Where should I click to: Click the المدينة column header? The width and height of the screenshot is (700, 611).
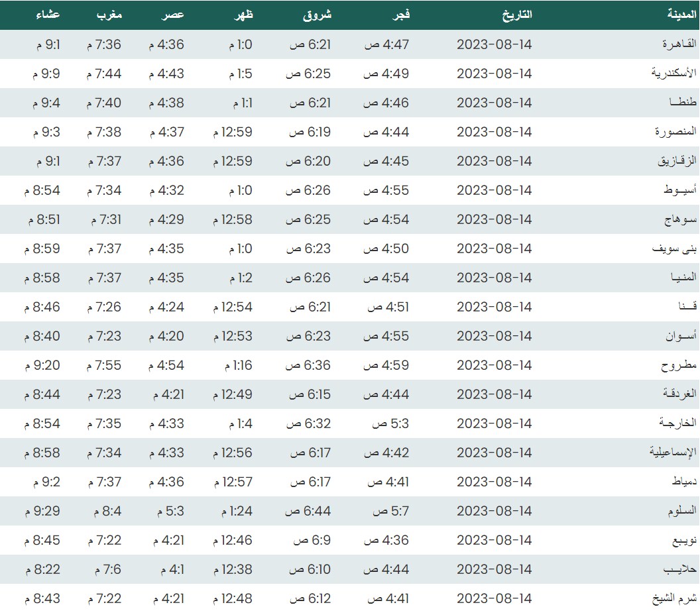click(679, 15)
